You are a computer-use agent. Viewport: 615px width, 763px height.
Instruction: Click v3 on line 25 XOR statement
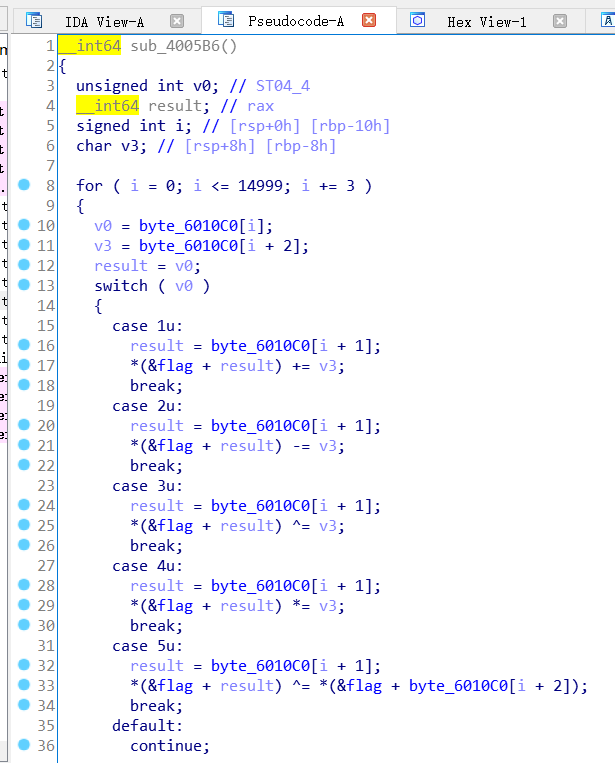[x=327, y=526]
